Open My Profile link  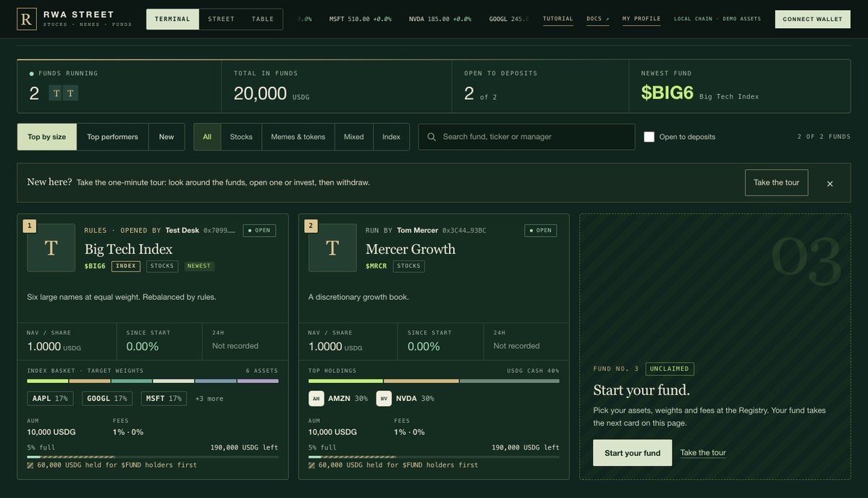tap(641, 19)
